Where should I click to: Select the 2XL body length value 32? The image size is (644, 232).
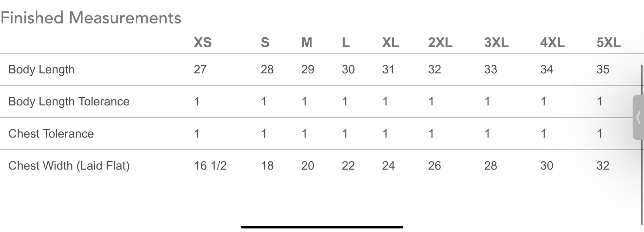(x=435, y=69)
